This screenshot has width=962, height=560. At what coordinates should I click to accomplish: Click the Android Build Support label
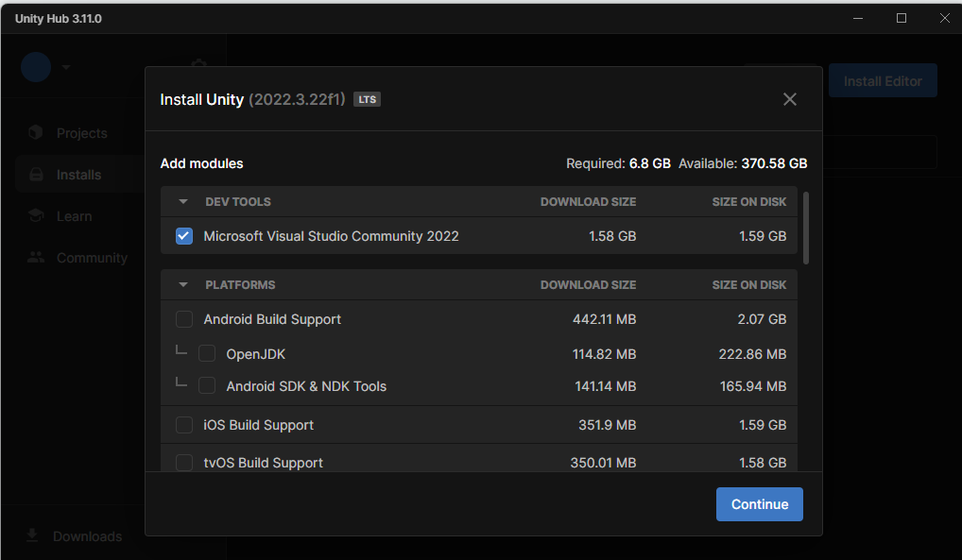pos(272,319)
